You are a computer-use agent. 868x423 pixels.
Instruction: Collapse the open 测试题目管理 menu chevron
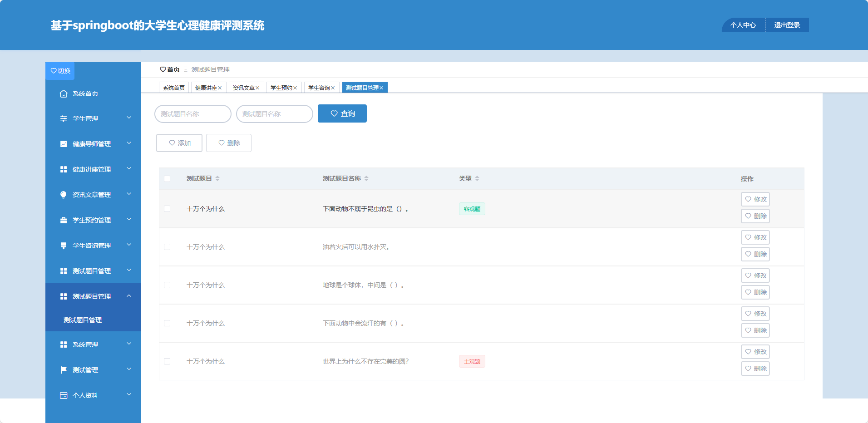point(129,296)
